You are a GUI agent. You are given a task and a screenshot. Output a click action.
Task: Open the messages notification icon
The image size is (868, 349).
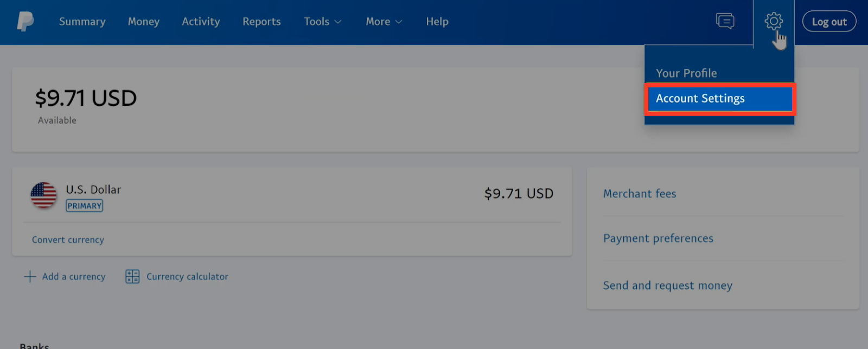click(725, 21)
